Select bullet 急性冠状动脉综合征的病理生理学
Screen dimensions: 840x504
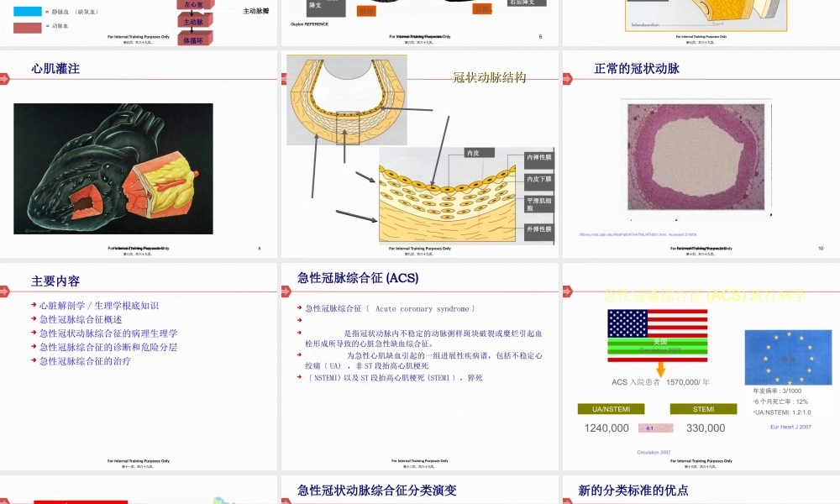(108, 333)
